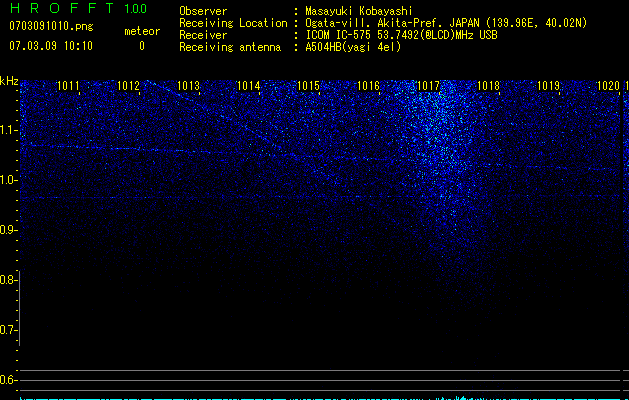Click the Receiving antenna field label
The width and height of the screenshot is (629, 400).
pyautogui.click(x=230, y=47)
